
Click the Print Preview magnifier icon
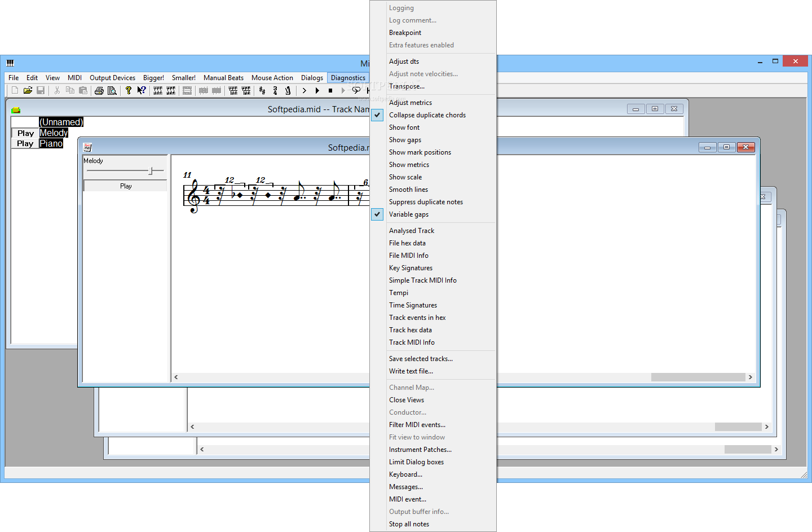[112, 90]
